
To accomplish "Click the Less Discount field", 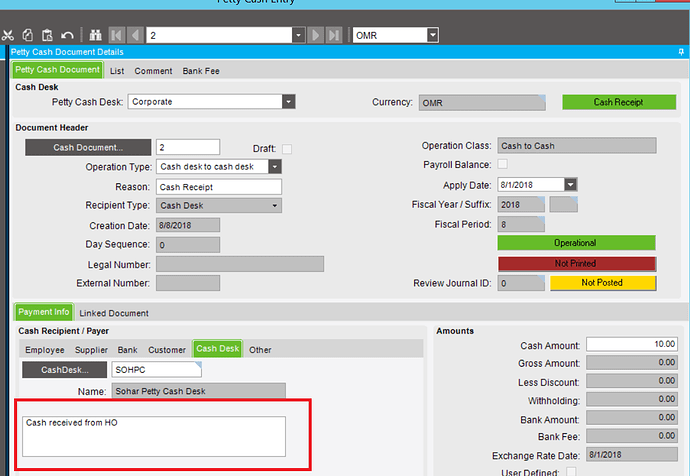I will point(632,381).
